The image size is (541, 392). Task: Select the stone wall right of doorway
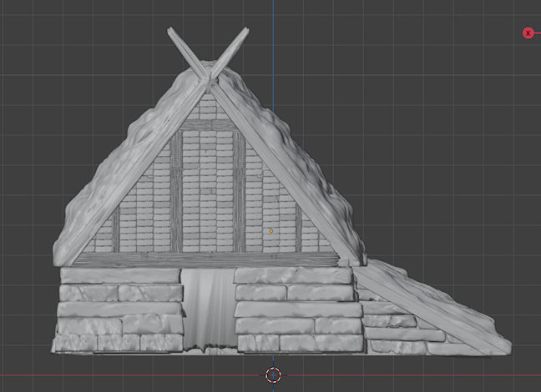pyautogui.click(x=296, y=310)
